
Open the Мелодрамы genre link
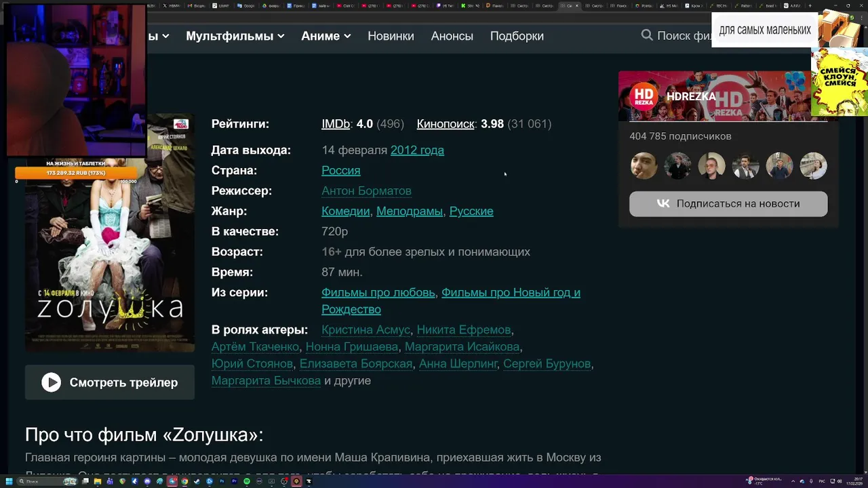pos(410,211)
